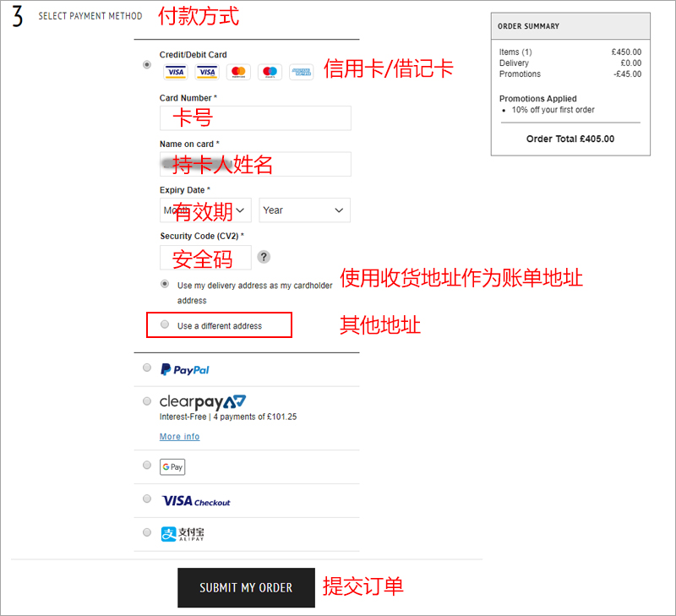
Task: Click the £450.00 items amount
Action: [626, 52]
